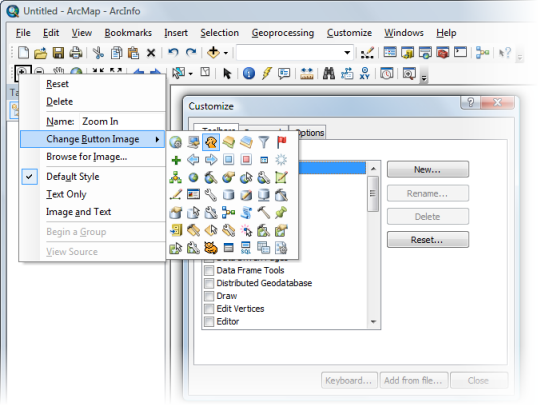Screen dimensions: 538x405
Task: Click the Reset... button in Customize dialog
Action: click(x=428, y=240)
